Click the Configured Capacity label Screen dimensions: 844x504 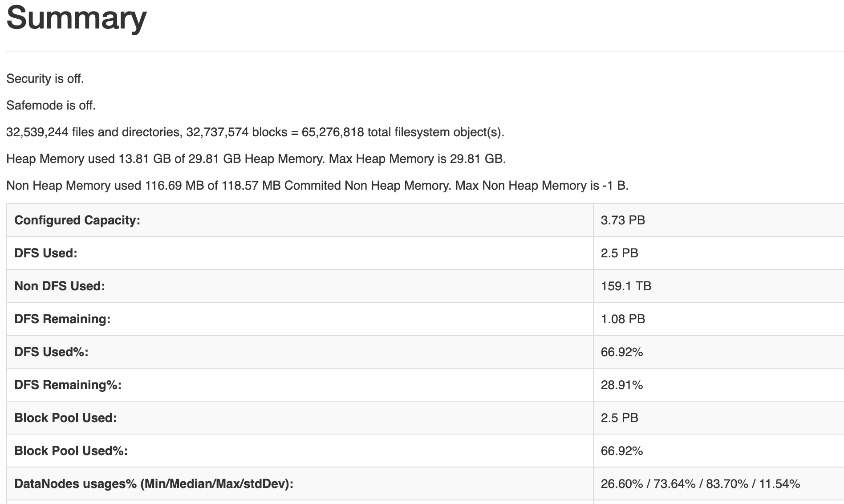coord(77,220)
